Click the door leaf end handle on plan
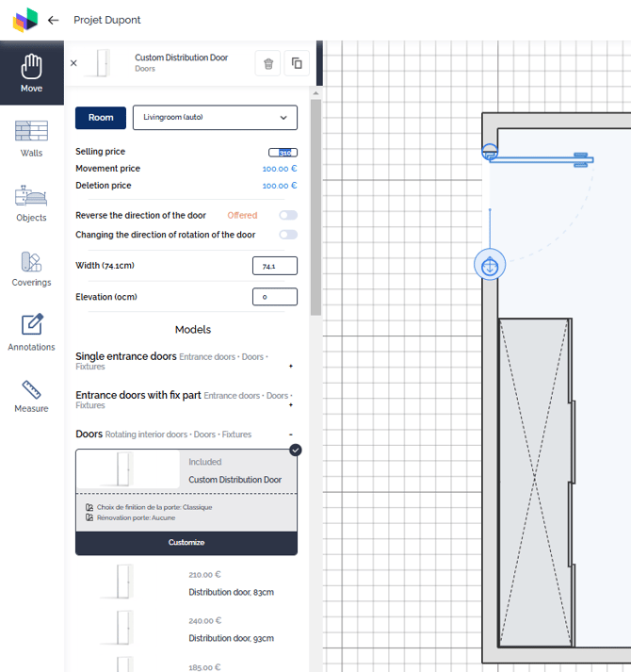 (581, 159)
